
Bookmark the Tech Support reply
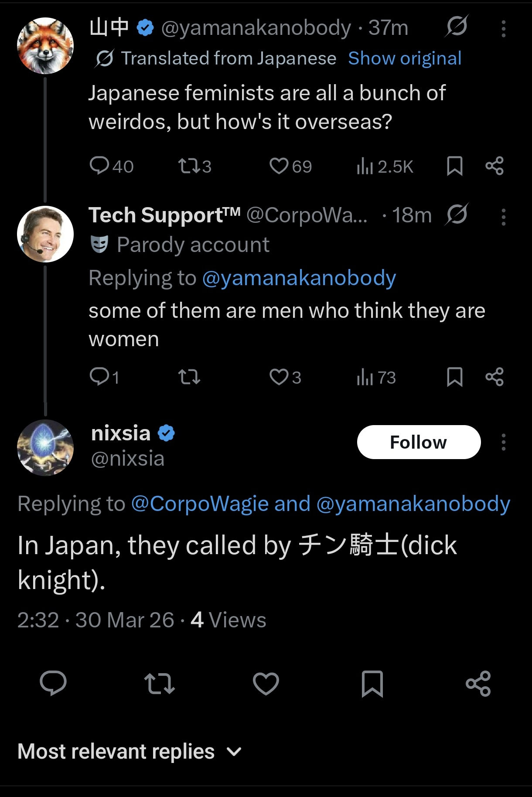point(455,378)
